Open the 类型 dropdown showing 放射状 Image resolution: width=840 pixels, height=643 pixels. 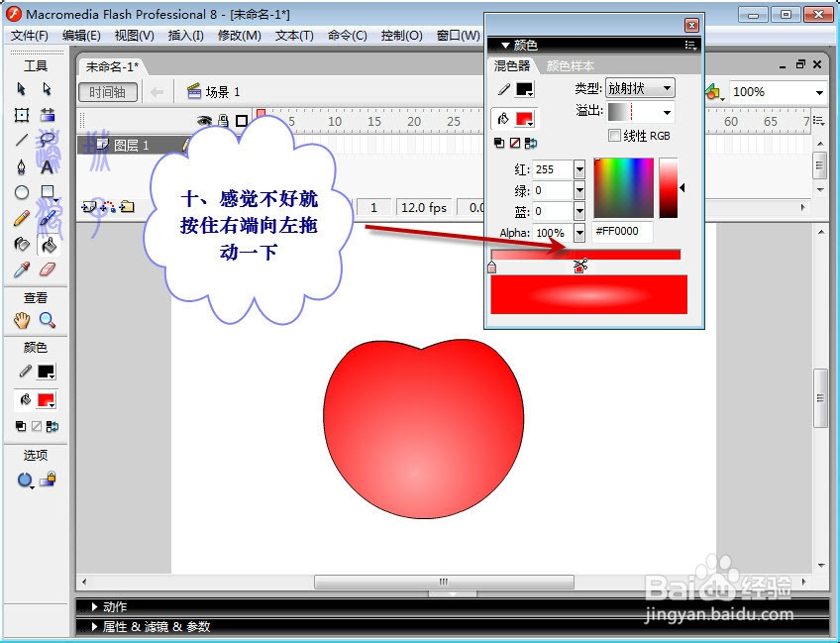point(669,87)
